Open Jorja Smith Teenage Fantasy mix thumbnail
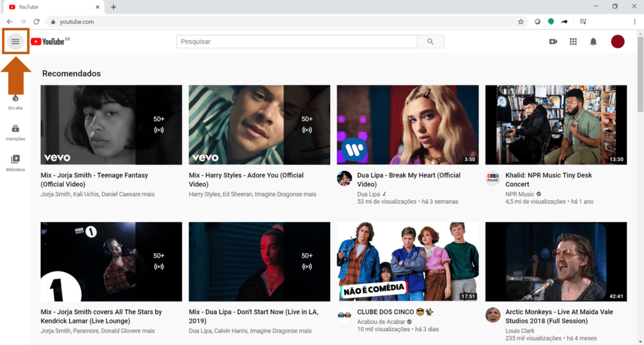This screenshot has width=644, height=345. coord(111,125)
